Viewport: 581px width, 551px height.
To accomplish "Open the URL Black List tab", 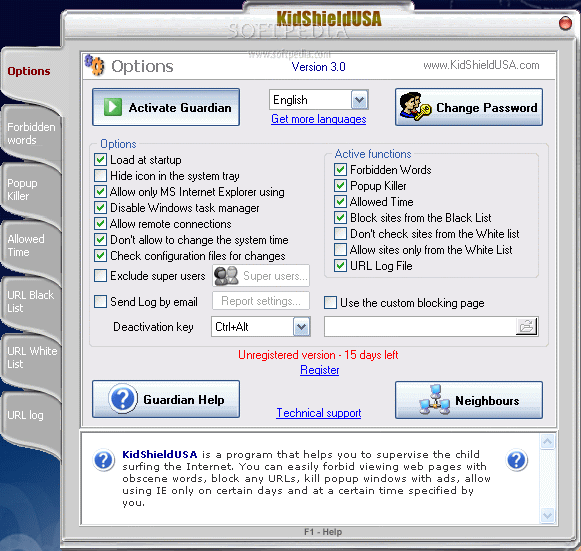I will click(31, 301).
